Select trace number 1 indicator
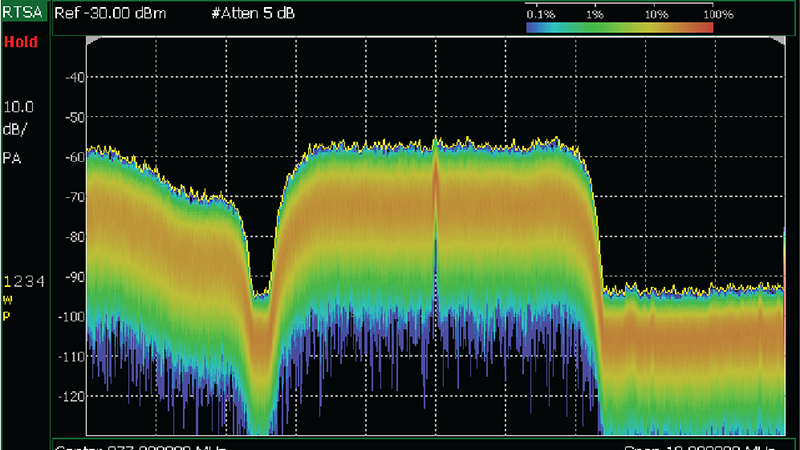This screenshot has width=800, height=450. [8, 282]
